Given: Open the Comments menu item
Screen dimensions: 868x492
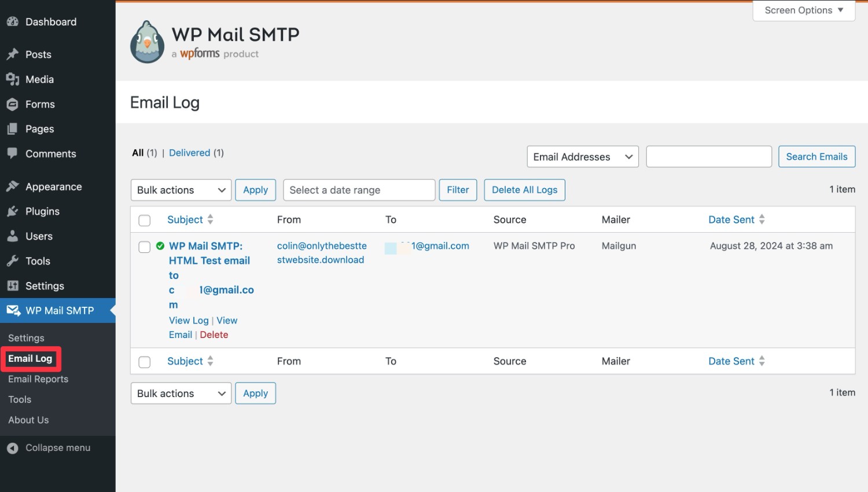Looking at the screenshot, I should pyautogui.click(x=51, y=153).
